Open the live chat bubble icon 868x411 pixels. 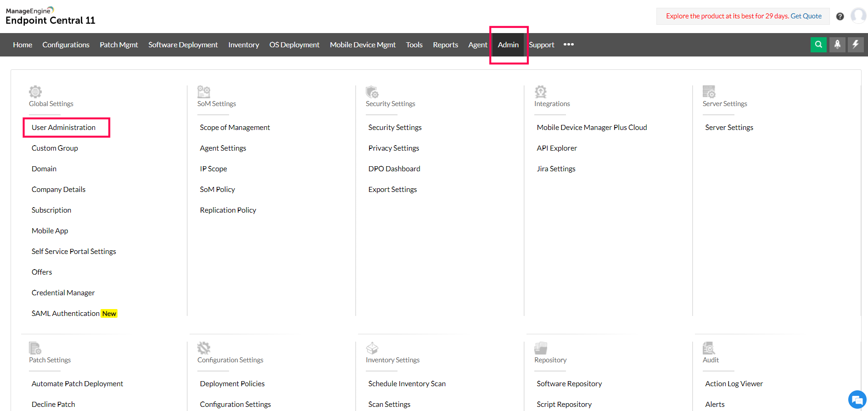coord(857,400)
